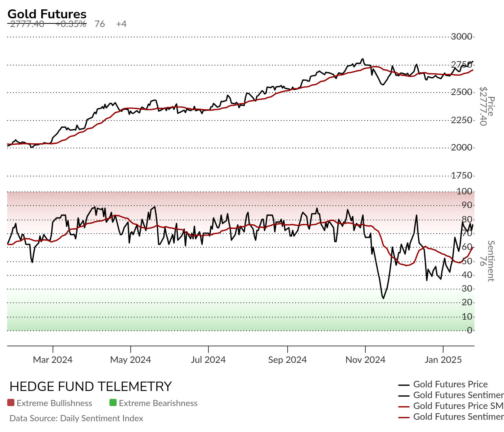
Task: Click the green Extreme Bearishness swatch
Action: (x=113, y=403)
